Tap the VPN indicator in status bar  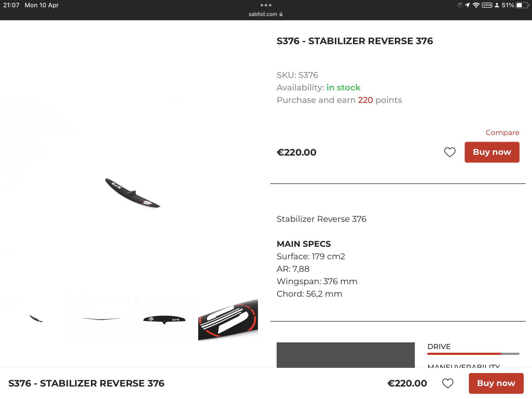pos(487,5)
